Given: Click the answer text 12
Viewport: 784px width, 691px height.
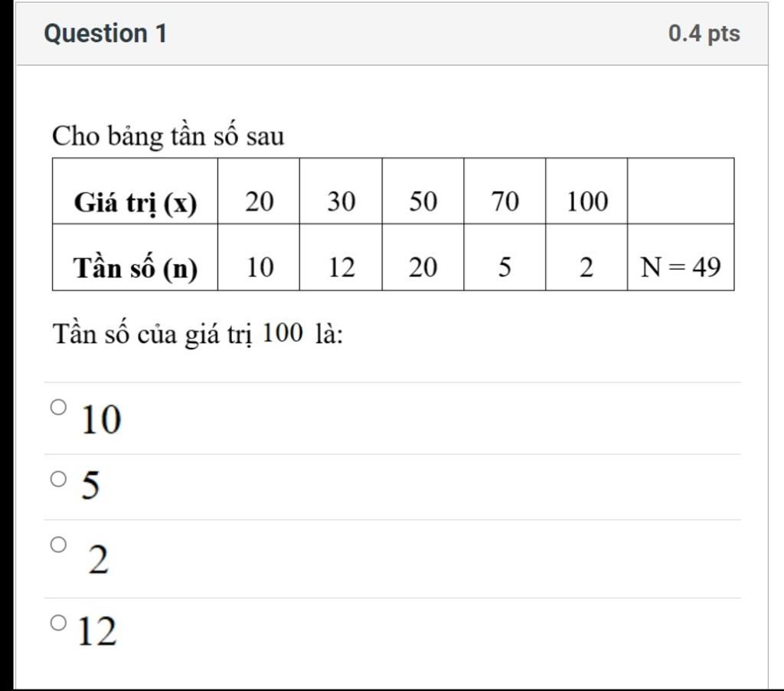Looking at the screenshot, I should (x=97, y=631).
